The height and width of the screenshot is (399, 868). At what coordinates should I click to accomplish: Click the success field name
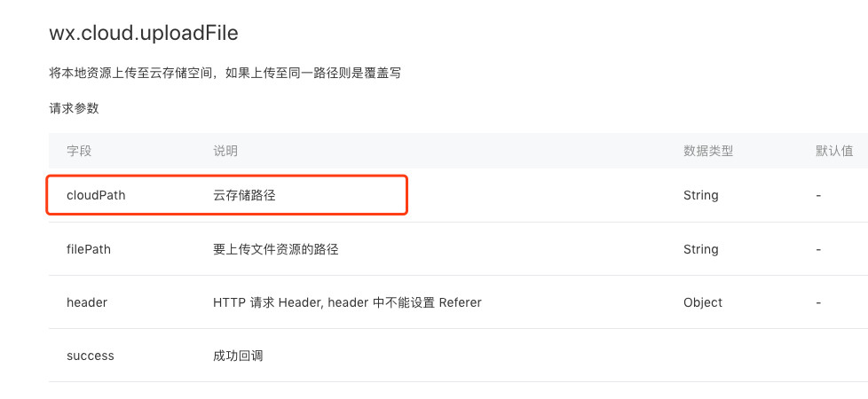click(91, 356)
